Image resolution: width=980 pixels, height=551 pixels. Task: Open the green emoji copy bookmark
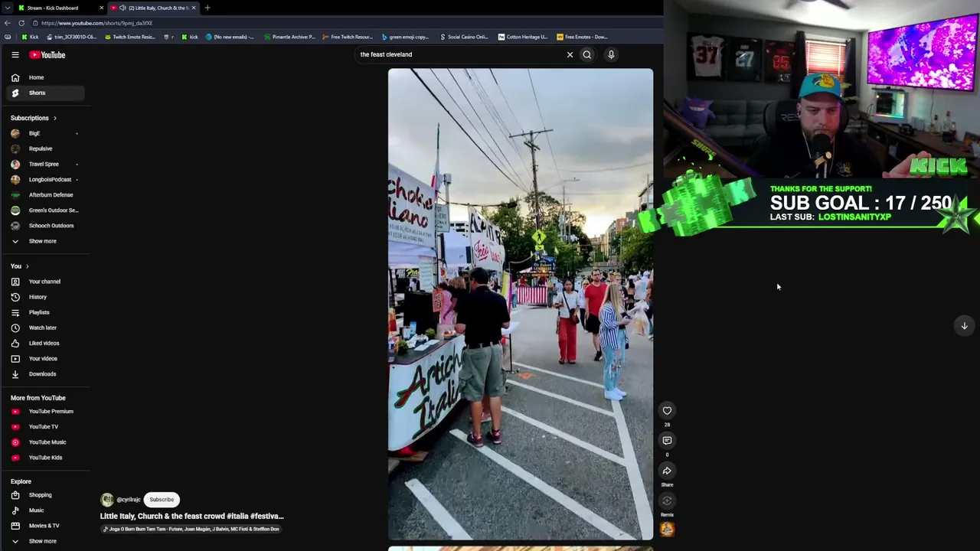click(x=405, y=37)
